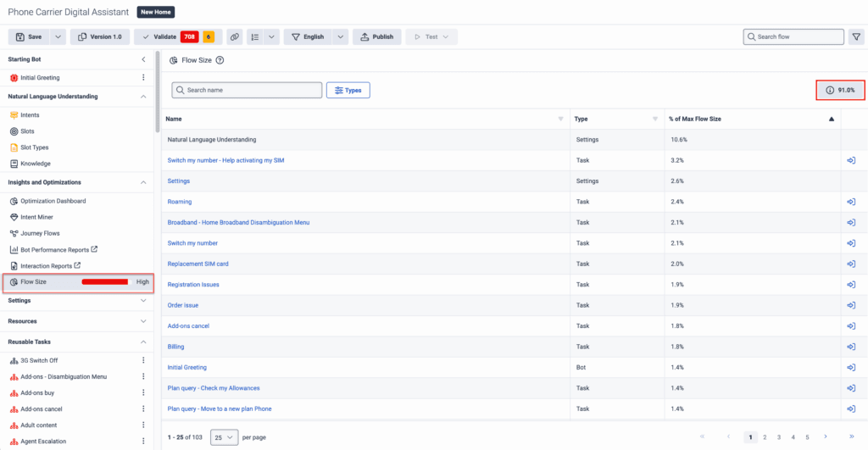The width and height of the screenshot is (868, 450).
Task: Collapse the Natural Language Understanding section
Action: (143, 97)
